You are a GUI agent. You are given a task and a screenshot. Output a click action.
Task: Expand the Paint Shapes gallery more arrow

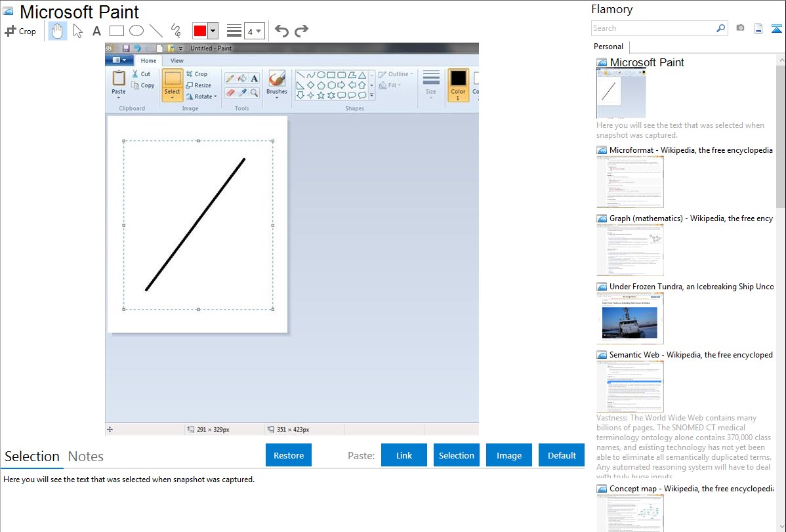(371, 94)
